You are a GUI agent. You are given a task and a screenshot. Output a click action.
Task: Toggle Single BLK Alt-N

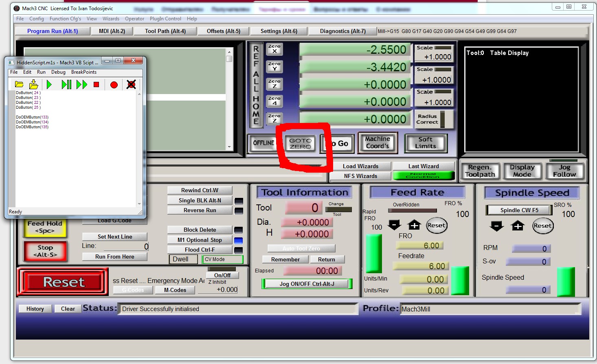click(200, 200)
